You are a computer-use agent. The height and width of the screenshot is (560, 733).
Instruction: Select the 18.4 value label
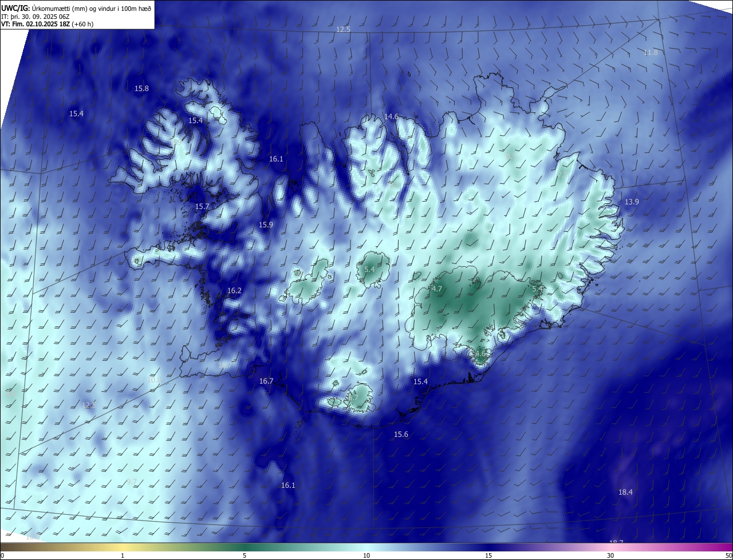tap(625, 492)
